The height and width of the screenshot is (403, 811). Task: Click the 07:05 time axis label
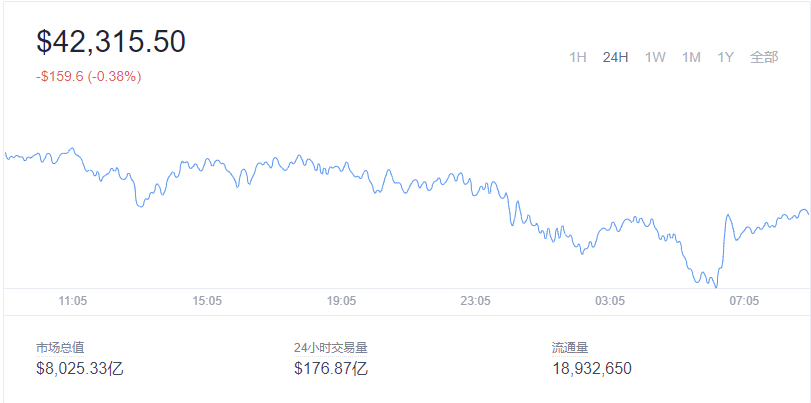(743, 300)
